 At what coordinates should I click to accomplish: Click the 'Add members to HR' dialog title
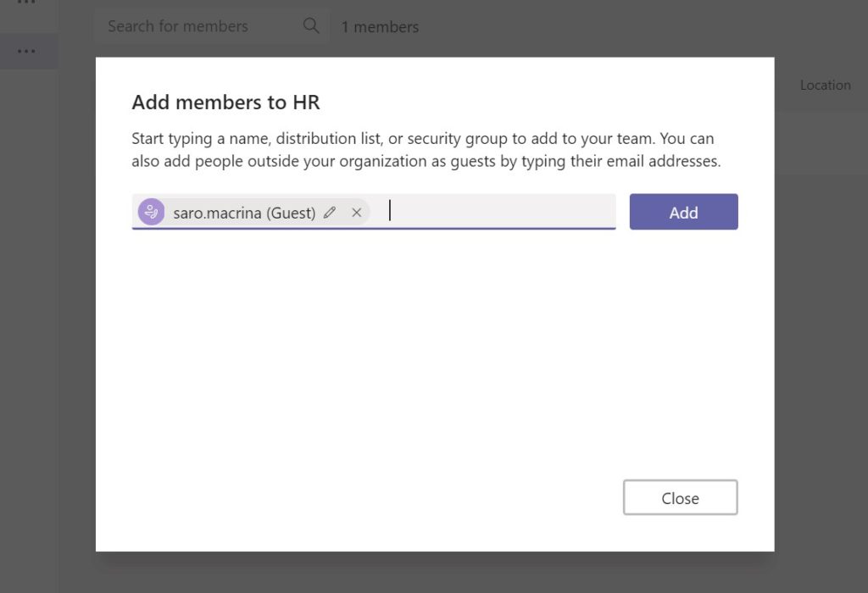tap(225, 103)
